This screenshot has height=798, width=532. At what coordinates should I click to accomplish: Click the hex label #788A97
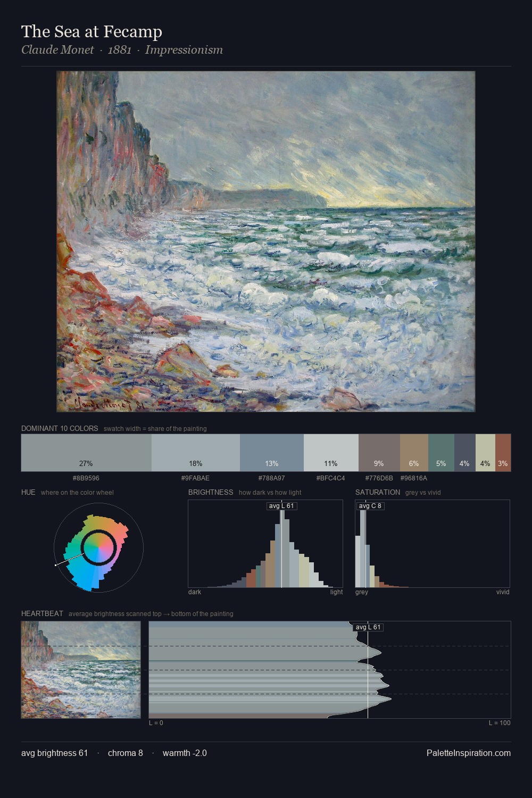pyautogui.click(x=272, y=478)
